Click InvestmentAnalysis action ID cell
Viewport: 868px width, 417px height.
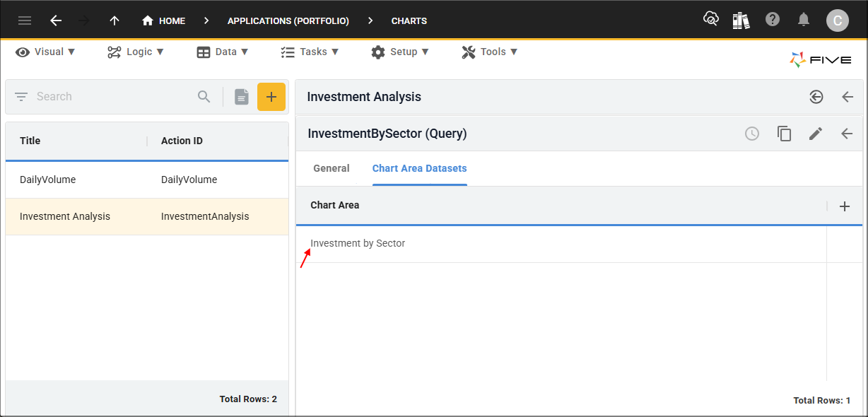click(205, 216)
